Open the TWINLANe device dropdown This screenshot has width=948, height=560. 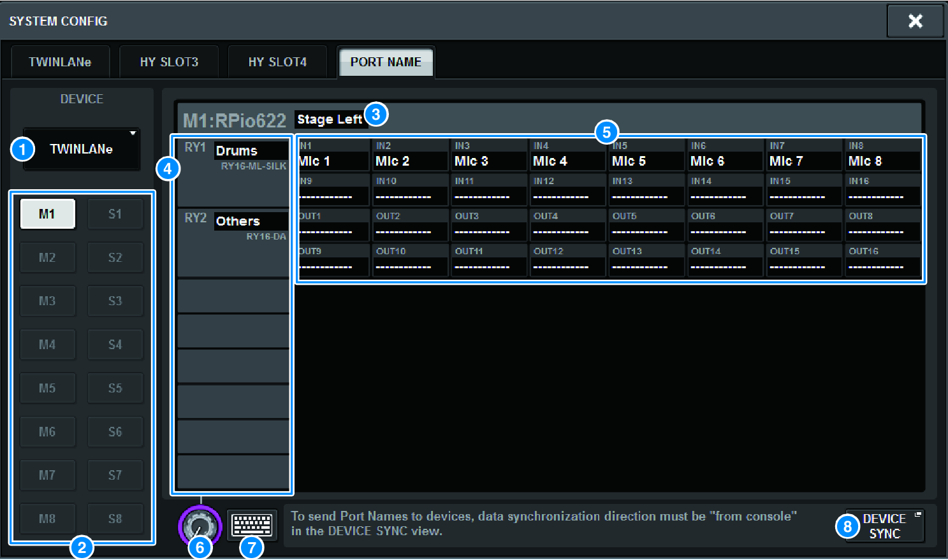pyautogui.click(x=82, y=149)
